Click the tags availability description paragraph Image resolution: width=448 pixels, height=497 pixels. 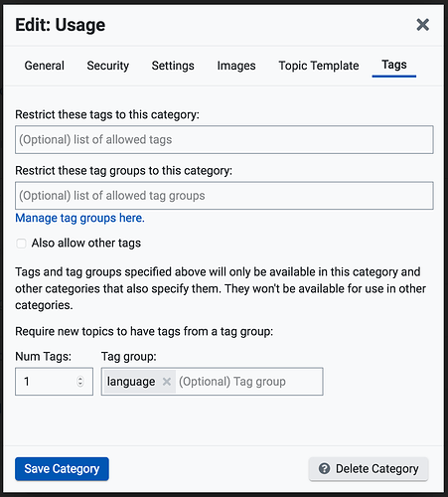point(221,288)
